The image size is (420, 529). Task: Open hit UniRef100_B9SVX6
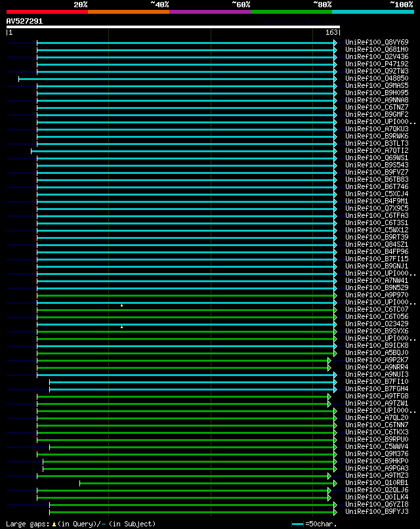pos(377,331)
